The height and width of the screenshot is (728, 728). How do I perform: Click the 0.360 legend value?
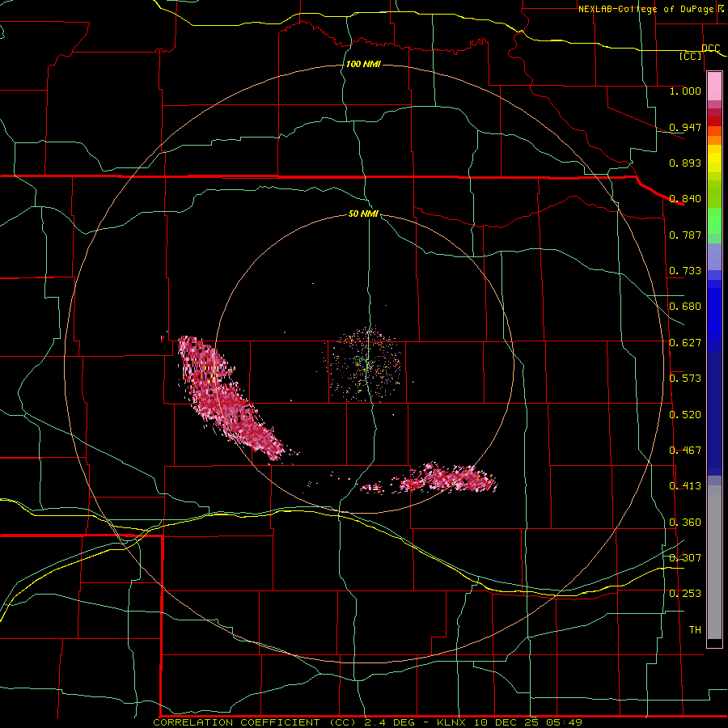(685, 523)
